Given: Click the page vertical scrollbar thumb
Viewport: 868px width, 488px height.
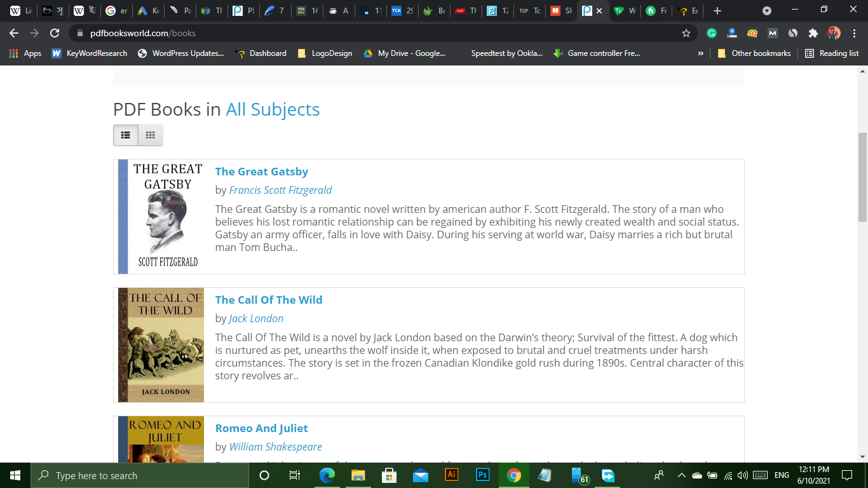Looking at the screenshot, I should coord(862,177).
